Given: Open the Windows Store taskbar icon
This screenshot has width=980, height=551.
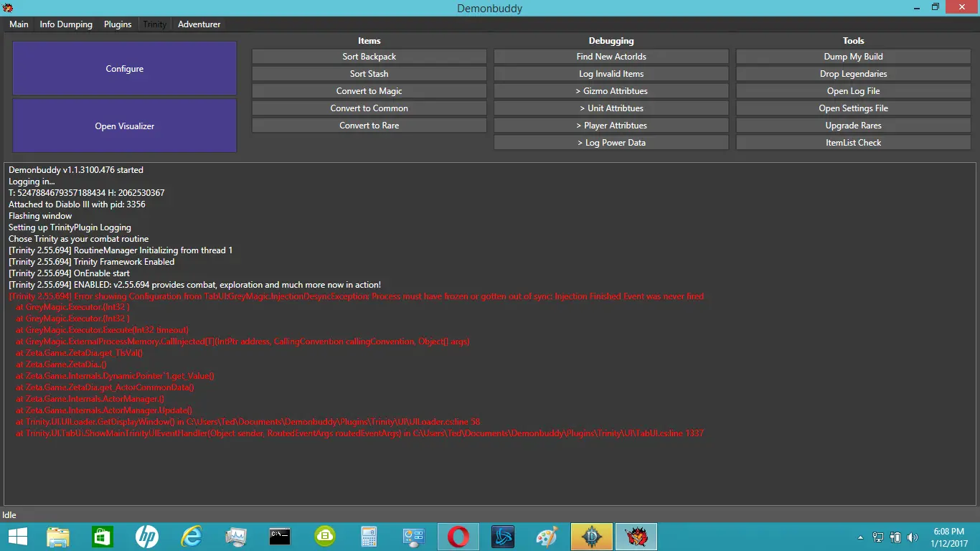Looking at the screenshot, I should click(x=103, y=537).
